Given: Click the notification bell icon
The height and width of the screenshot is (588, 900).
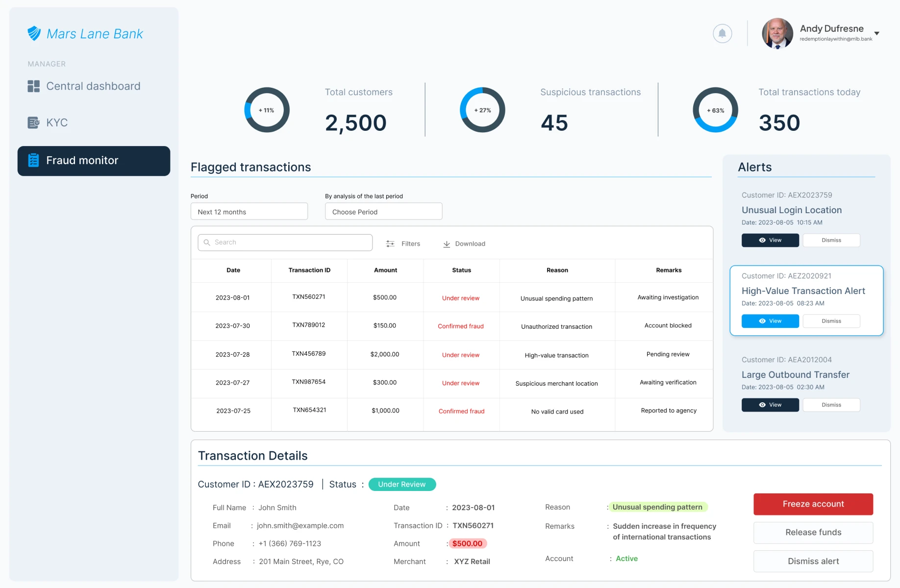Looking at the screenshot, I should (722, 33).
